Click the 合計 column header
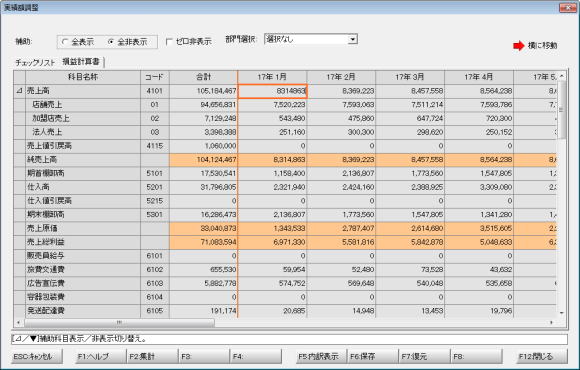Viewport: 580px width, 370px height. pos(203,77)
